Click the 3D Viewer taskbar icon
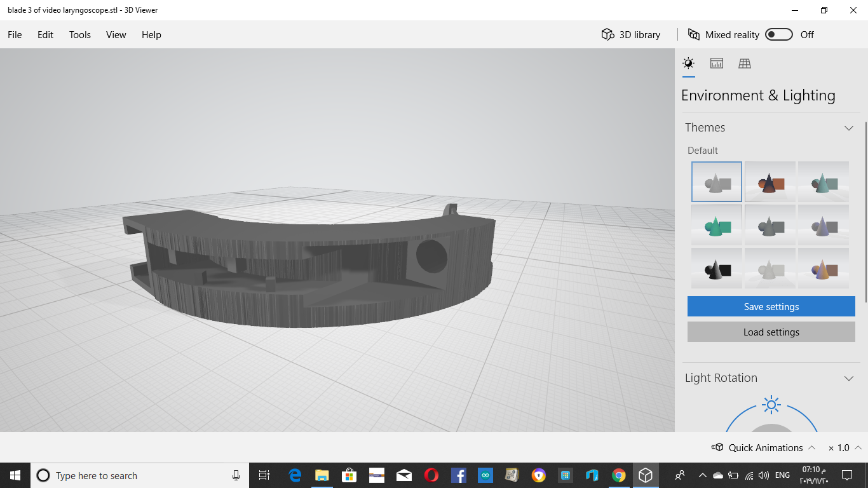868x488 pixels. [646, 475]
